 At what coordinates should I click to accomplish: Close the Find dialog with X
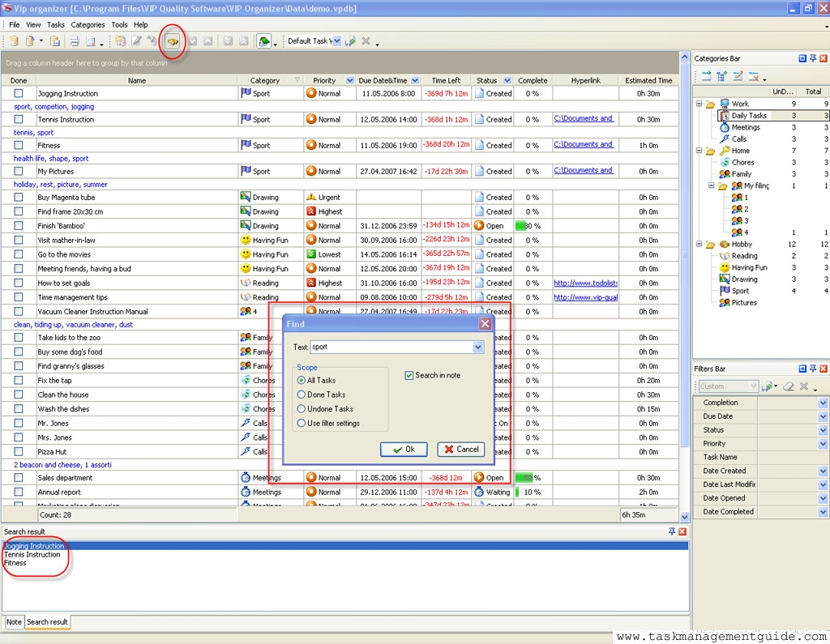click(x=485, y=324)
